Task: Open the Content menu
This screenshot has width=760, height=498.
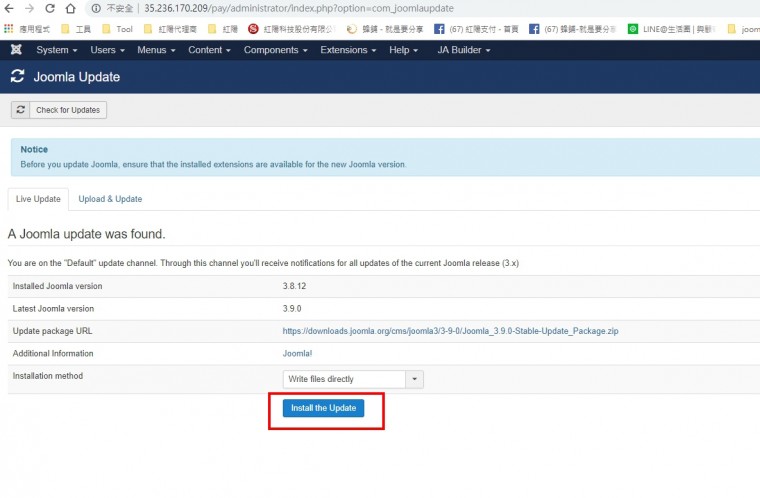Action: pos(209,50)
